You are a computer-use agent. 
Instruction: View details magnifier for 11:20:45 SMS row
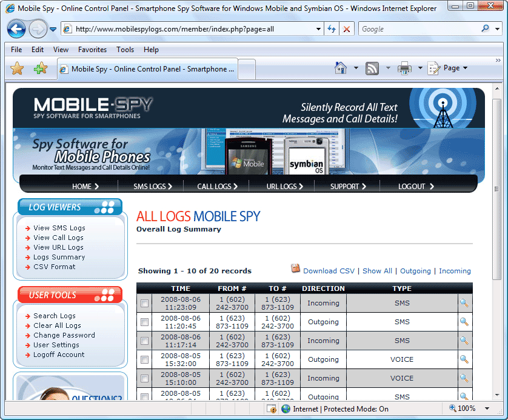pos(464,322)
